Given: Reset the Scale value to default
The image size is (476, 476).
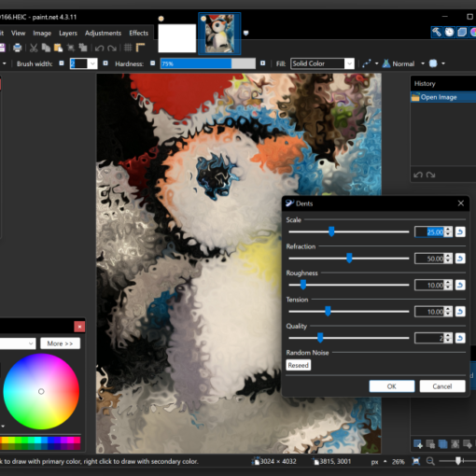Looking at the screenshot, I should click(460, 231).
